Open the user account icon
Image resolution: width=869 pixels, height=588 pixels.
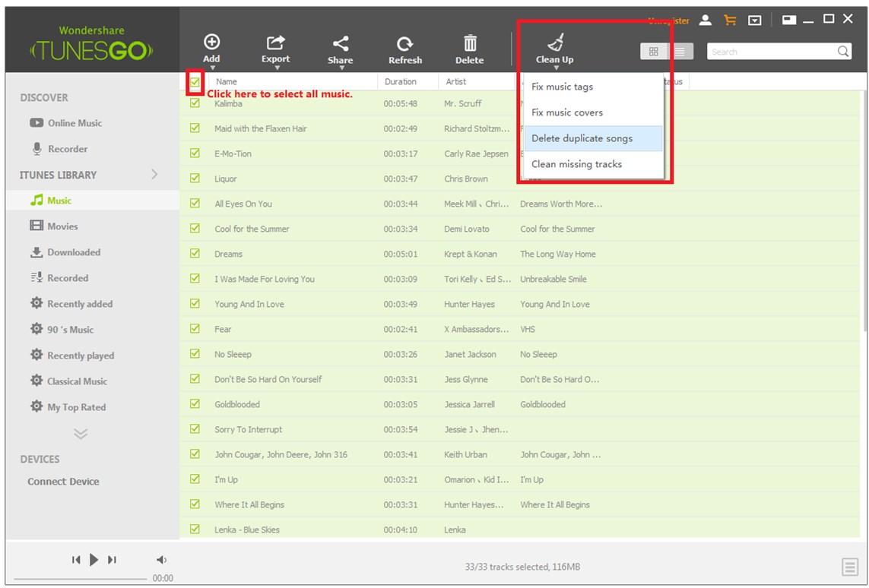pos(705,21)
